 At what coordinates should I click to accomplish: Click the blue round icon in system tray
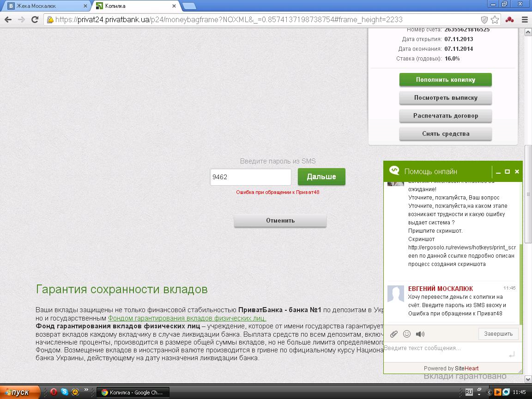(x=506, y=392)
